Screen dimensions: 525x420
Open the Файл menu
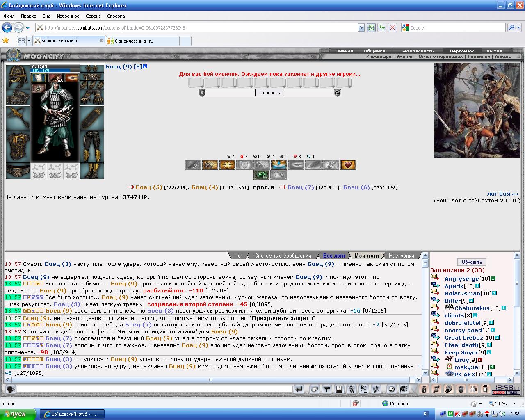[9, 16]
